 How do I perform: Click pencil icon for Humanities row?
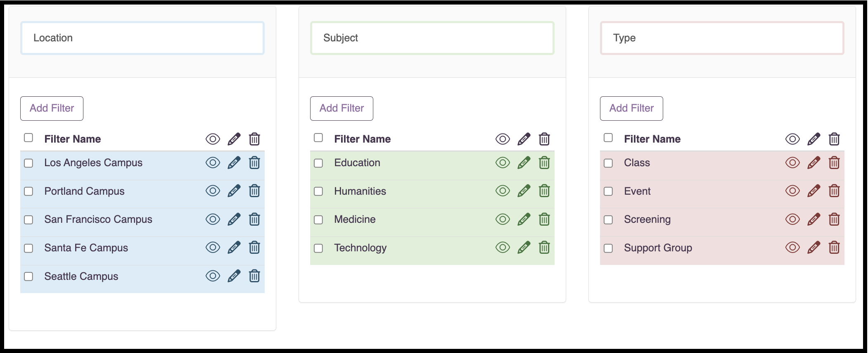(x=524, y=191)
